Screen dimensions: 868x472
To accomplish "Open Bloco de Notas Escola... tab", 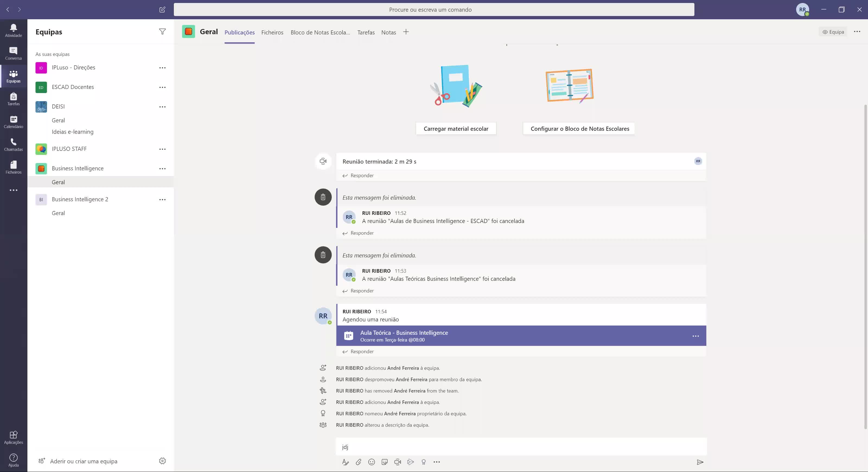I will tap(320, 32).
